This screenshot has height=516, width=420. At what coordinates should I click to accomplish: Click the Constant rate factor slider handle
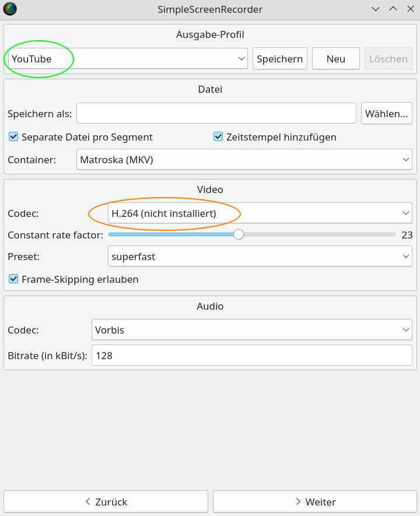tap(239, 234)
